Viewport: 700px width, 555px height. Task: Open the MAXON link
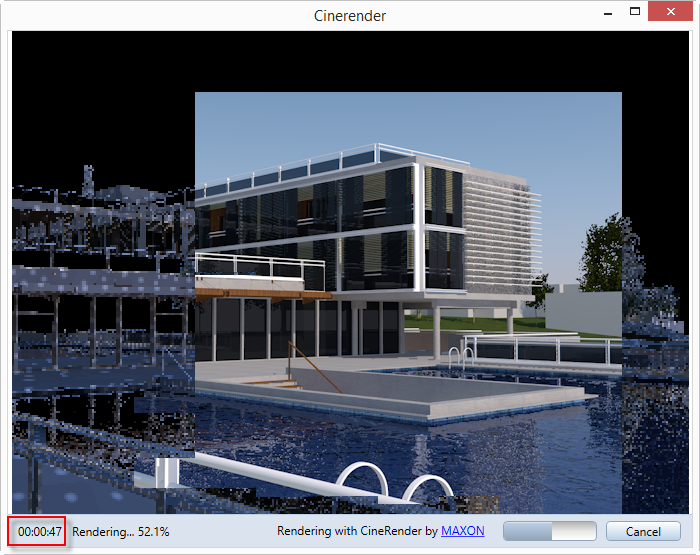[462, 530]
